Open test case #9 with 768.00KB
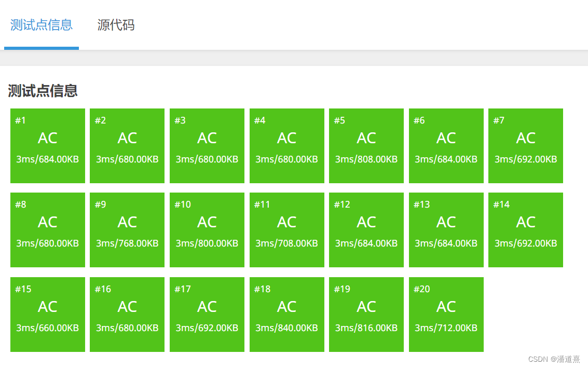 click(x=127, y=230)
